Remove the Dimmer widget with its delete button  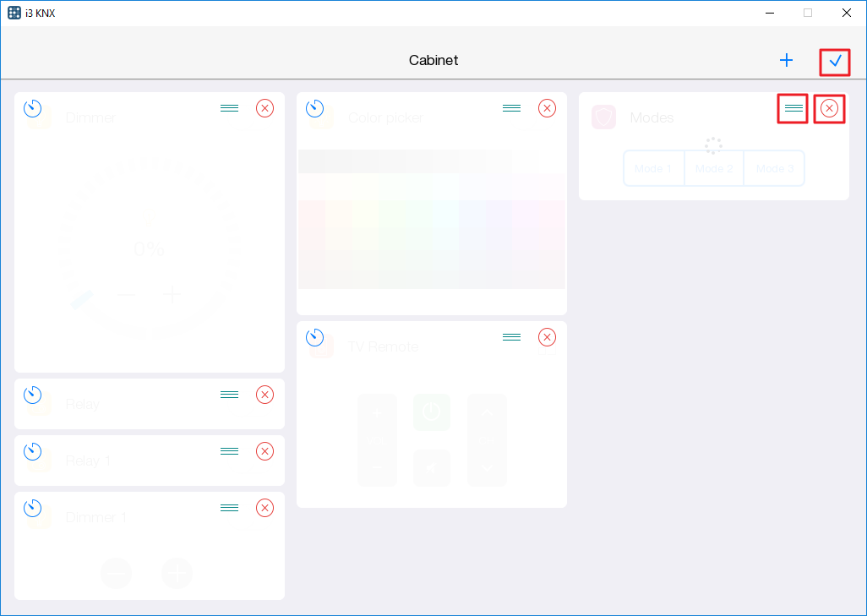(264, 108)
